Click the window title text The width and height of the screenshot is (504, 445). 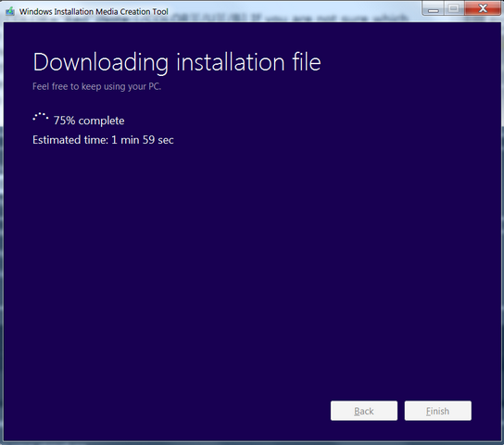click(x=94, y=11)
